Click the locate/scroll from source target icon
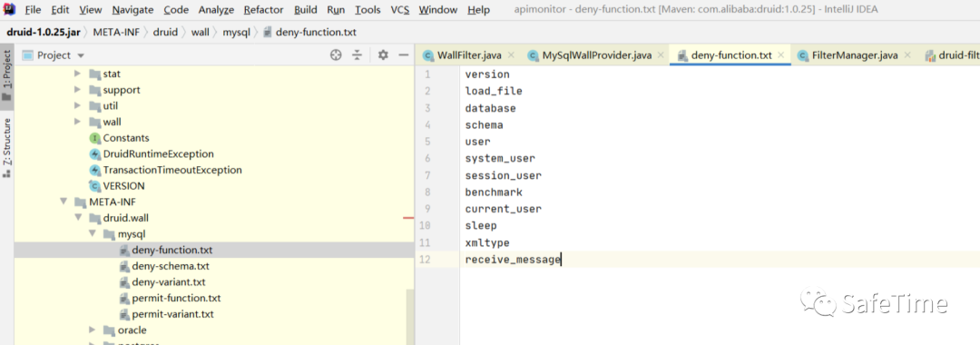The height and width of the screenshot is (345, 980). (x=337, y=55)
